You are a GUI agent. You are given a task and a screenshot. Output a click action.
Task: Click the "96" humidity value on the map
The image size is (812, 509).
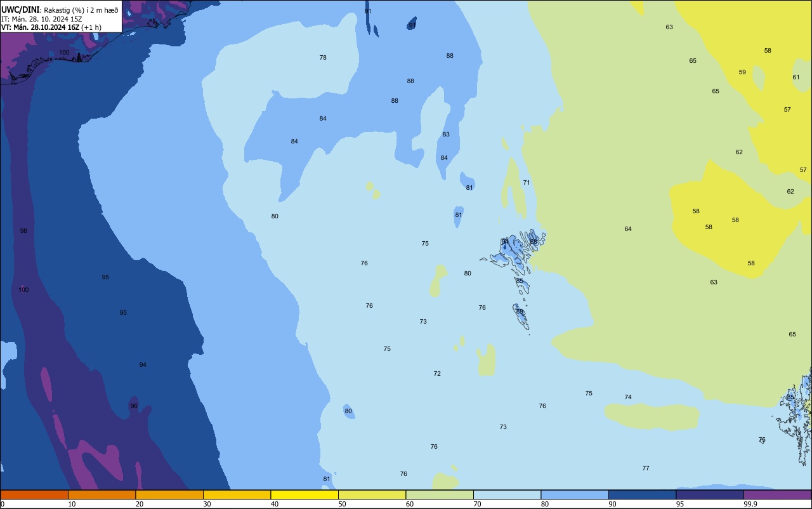[134, 406]
